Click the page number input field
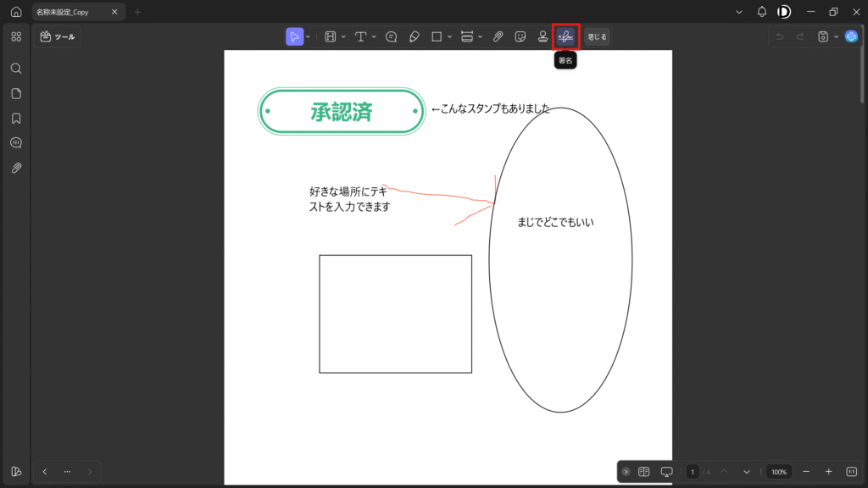 [693, 471]
